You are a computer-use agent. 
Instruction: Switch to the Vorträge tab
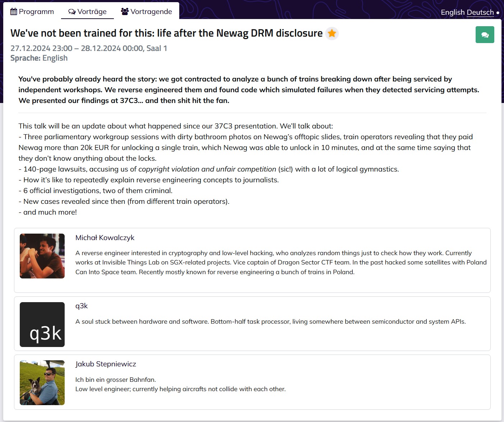(87, 11)
